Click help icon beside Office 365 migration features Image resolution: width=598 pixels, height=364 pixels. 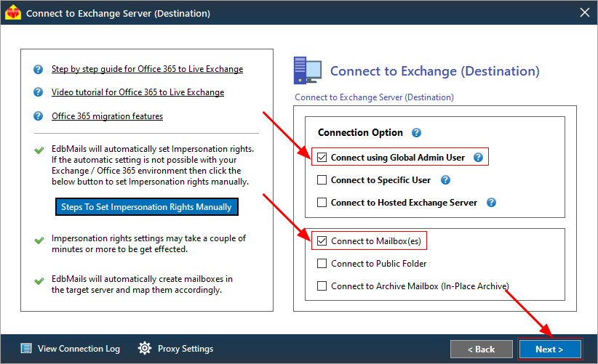pos(38,116)
